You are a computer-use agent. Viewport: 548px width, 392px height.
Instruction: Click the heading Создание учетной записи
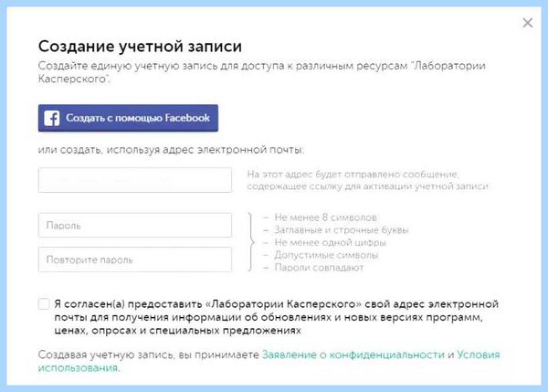[140, 47]
